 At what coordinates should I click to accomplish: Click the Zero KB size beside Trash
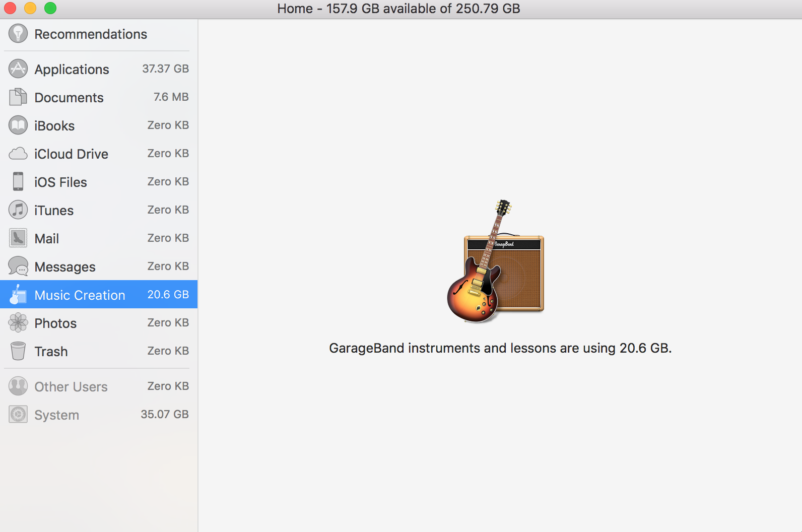pos(168,351)
